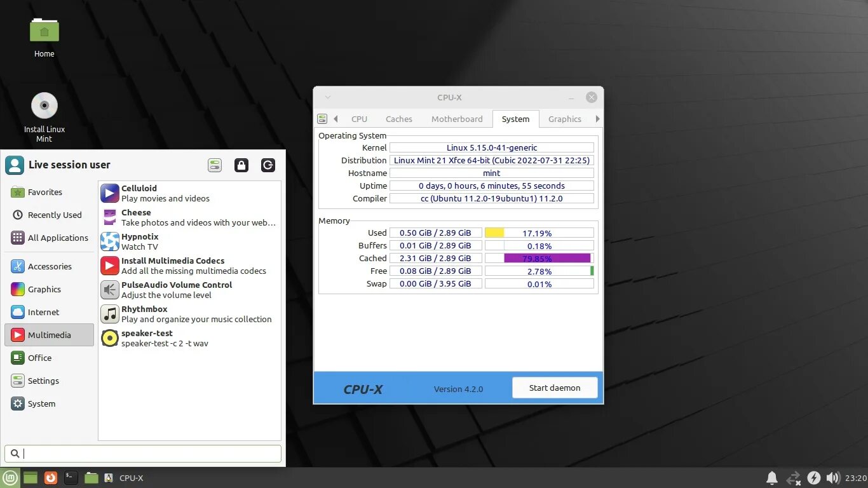868x488 pixels.
Task: Click the Swap 0.01% bar
Action: [x=539, y=283]
